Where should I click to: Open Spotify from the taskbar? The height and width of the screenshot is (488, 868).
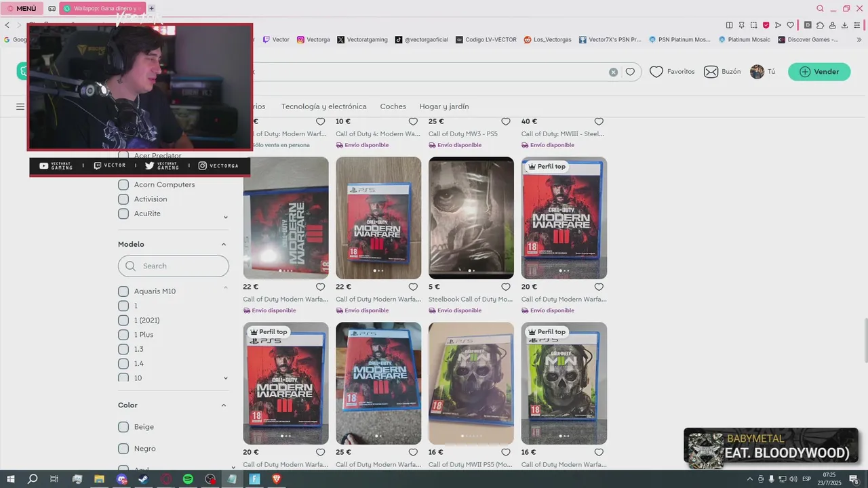point(188,479)
